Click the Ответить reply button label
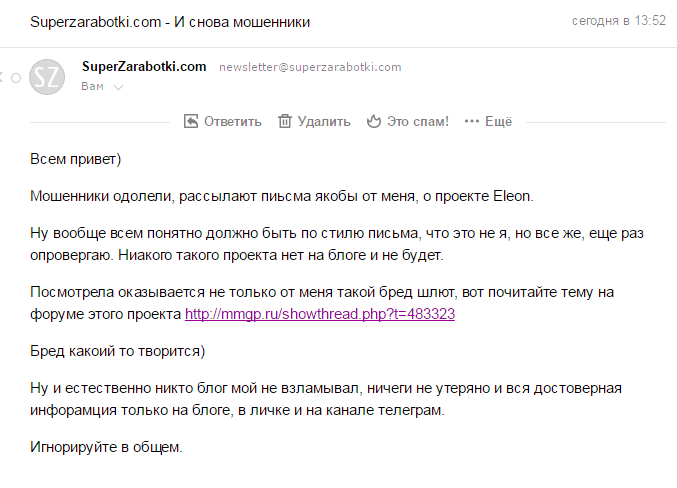Screen dimensions: 677x488 232,121
